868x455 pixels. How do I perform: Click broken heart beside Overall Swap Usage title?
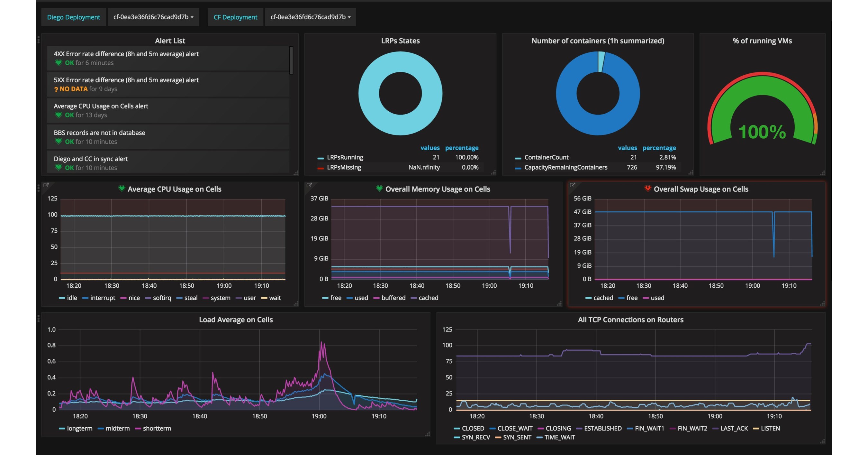[x=648, y=189]
